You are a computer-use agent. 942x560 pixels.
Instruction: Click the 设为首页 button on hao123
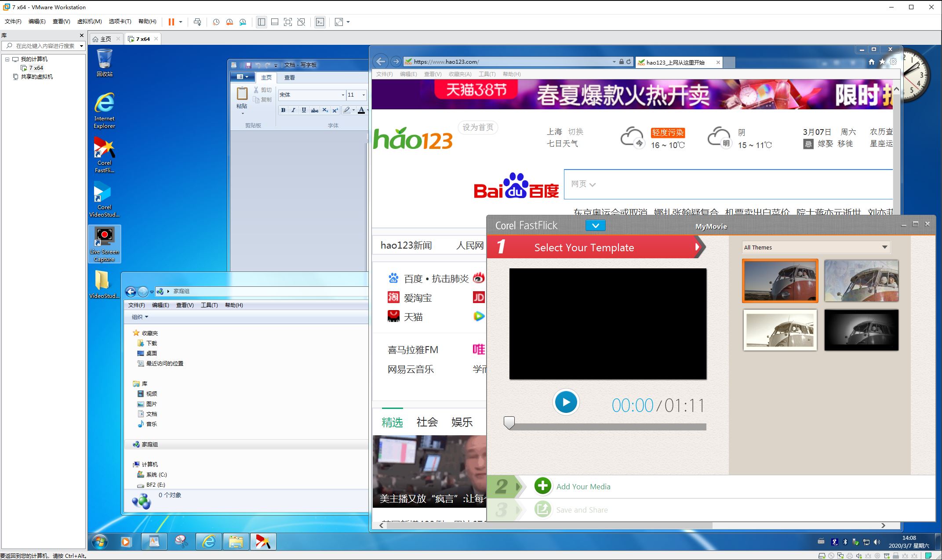[478, 127]
